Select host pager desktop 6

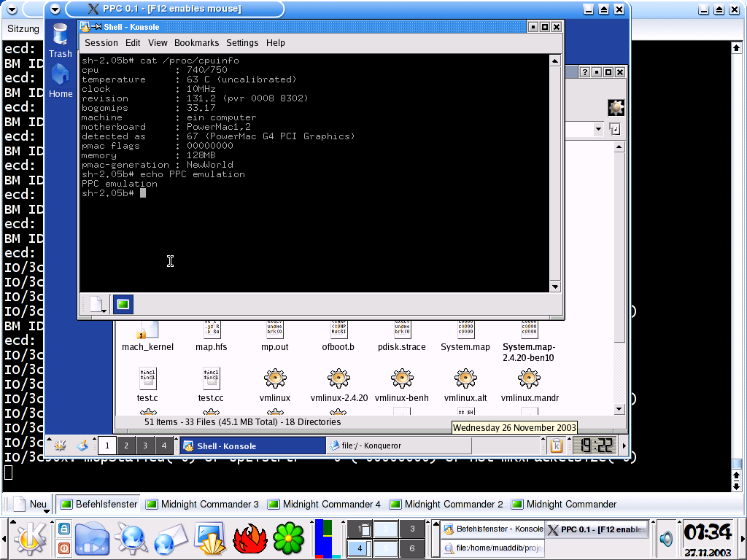[412, 548]
